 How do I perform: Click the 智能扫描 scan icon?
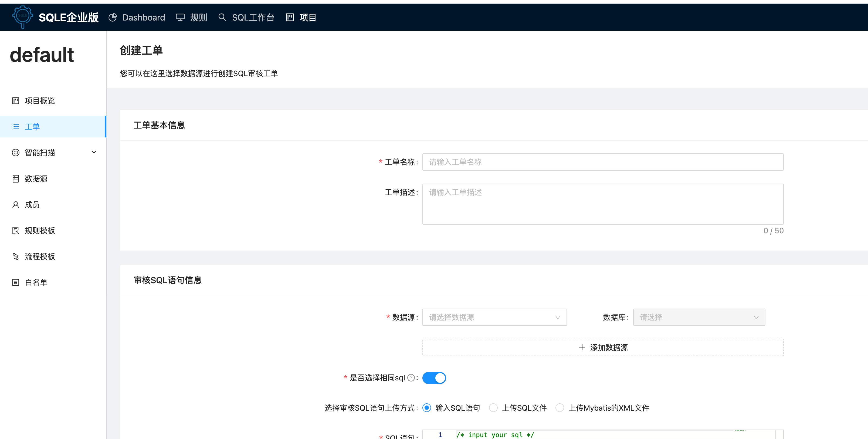15,152
